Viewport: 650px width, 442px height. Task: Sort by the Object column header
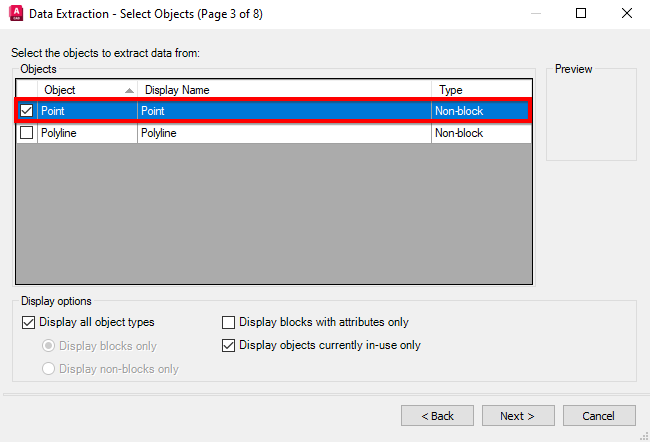tap(87, 90)
